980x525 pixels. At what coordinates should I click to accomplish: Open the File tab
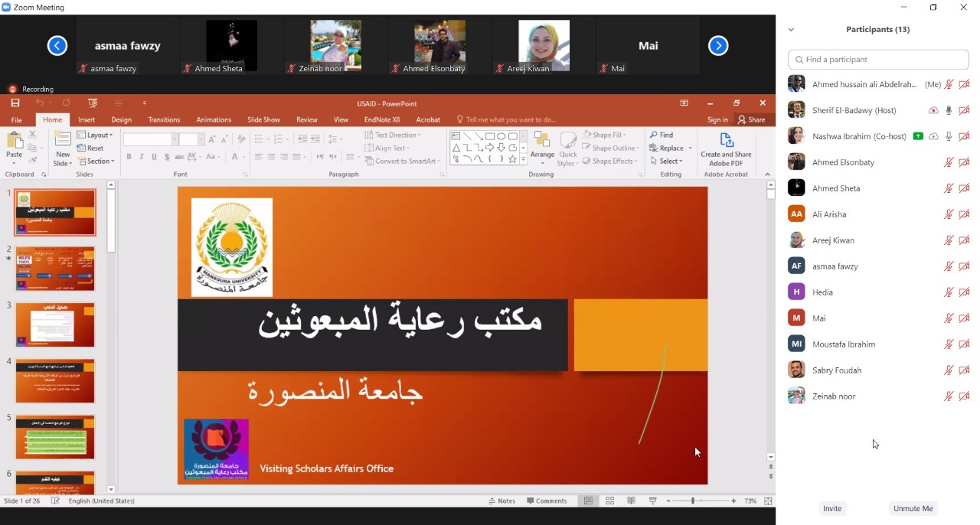tap(17, 119)
